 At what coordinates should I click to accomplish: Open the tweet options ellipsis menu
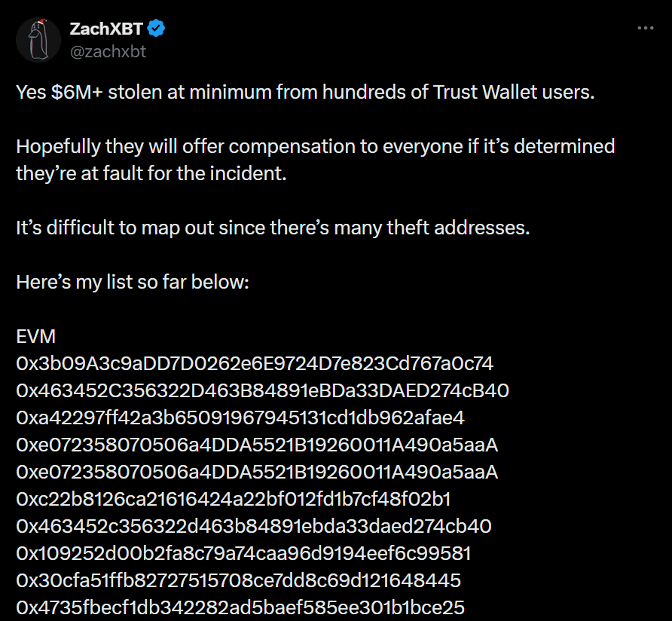point(645,27)
